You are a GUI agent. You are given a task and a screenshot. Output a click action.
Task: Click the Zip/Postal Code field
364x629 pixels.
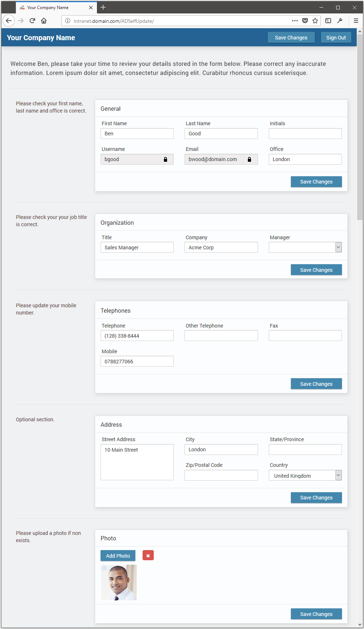pos(221,475)
